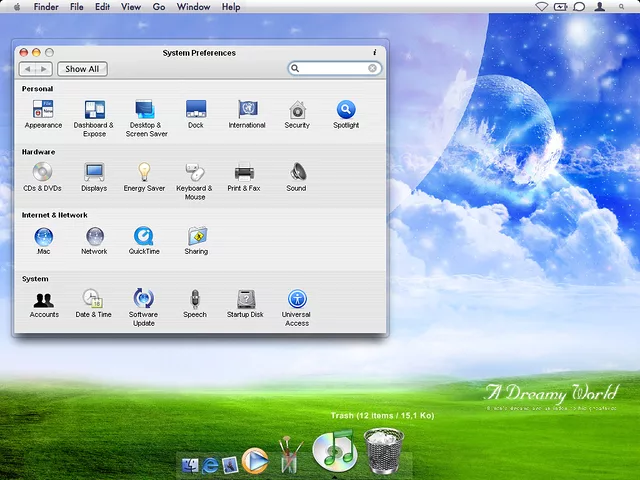Click the Spotlight preferences icon
The height and width of the screenshot is (480, 640).
346,110
